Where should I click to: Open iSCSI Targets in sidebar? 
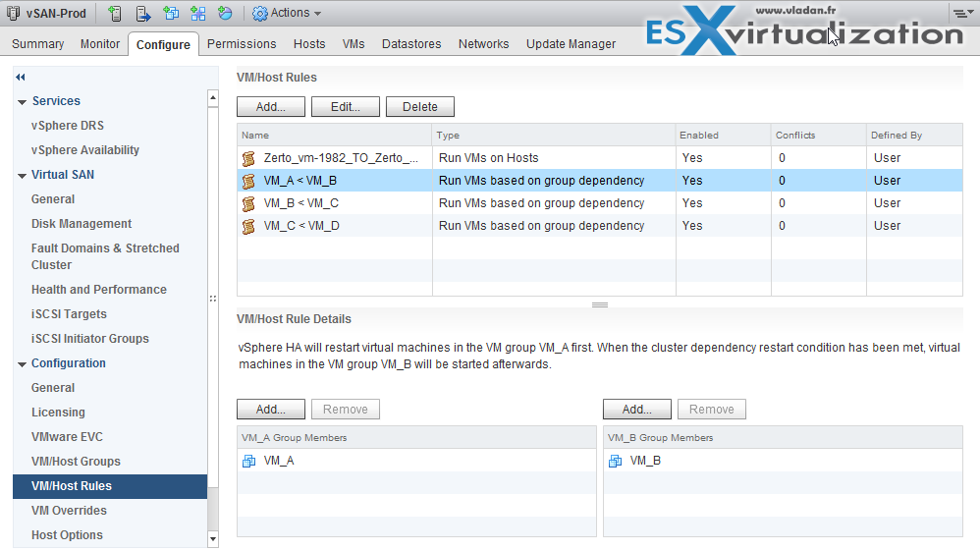[x=69, y=314]
